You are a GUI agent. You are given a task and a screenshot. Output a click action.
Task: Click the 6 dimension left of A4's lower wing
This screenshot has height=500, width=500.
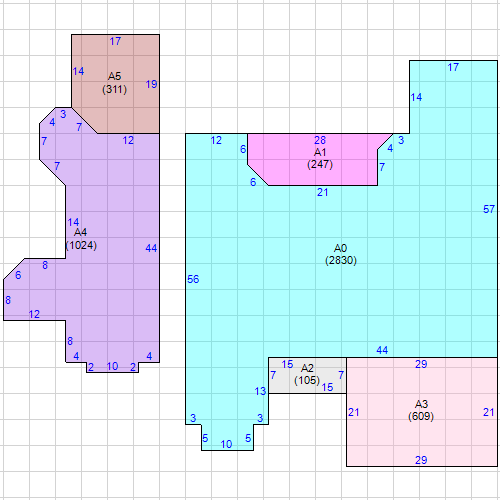click(18, 275)
